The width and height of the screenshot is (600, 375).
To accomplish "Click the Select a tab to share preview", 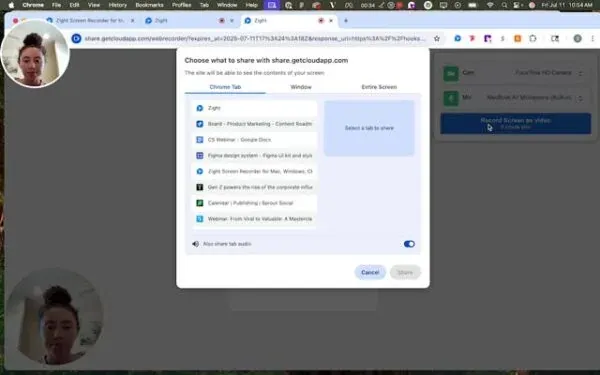I will [369, 128].
